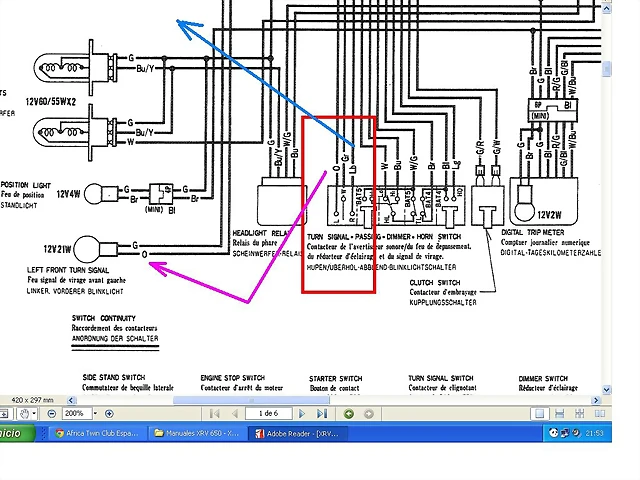640x480 pixels.
Task: Switch to Africa Twin Club Chrome taskbar window
Action: (97, 433)
